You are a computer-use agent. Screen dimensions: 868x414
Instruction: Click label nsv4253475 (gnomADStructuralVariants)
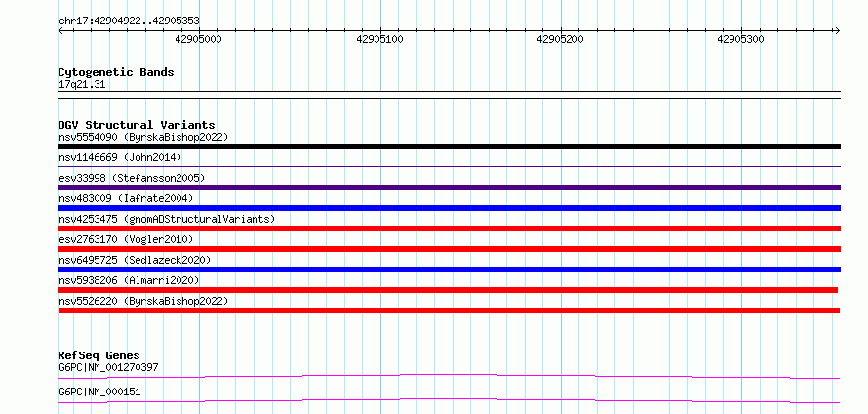click(167, 219)
